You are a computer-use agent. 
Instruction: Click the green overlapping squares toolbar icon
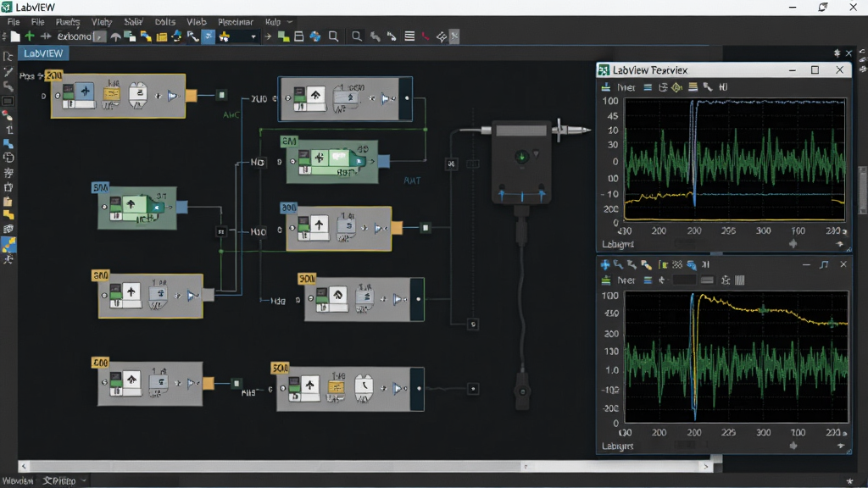[283, 36]
